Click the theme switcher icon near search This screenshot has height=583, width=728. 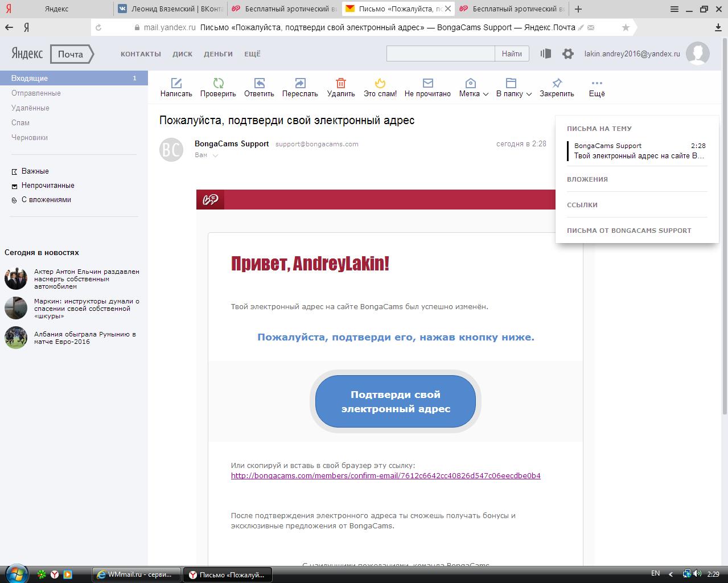point(545,54)
